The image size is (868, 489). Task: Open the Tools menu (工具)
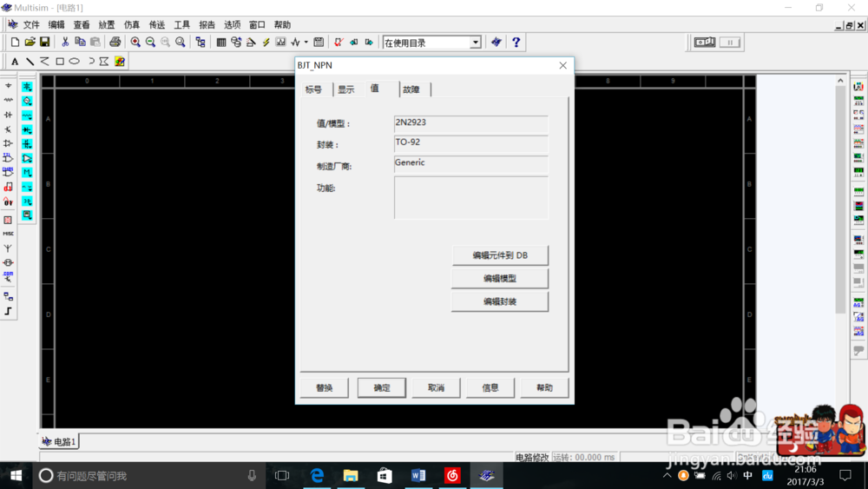tap(181, 25)
